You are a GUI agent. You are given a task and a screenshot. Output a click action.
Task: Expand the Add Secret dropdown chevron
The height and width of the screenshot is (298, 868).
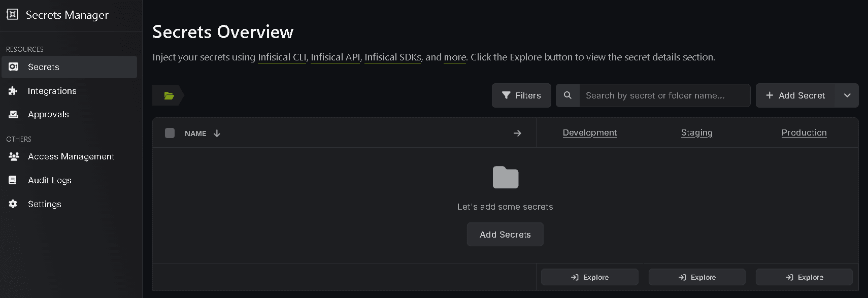pyautogui.click(x=847, y=95)
